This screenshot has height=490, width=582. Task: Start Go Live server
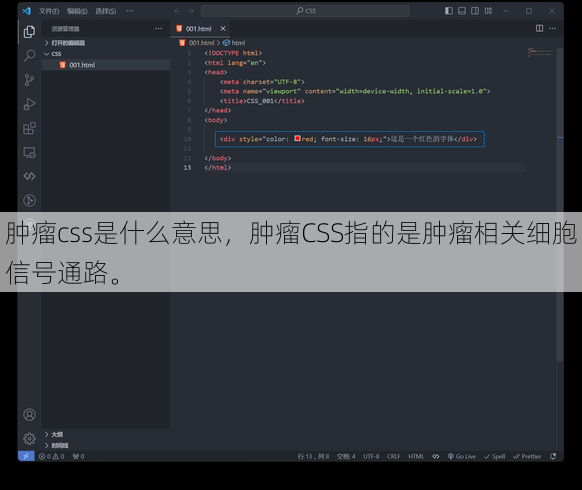coord(462,456)
